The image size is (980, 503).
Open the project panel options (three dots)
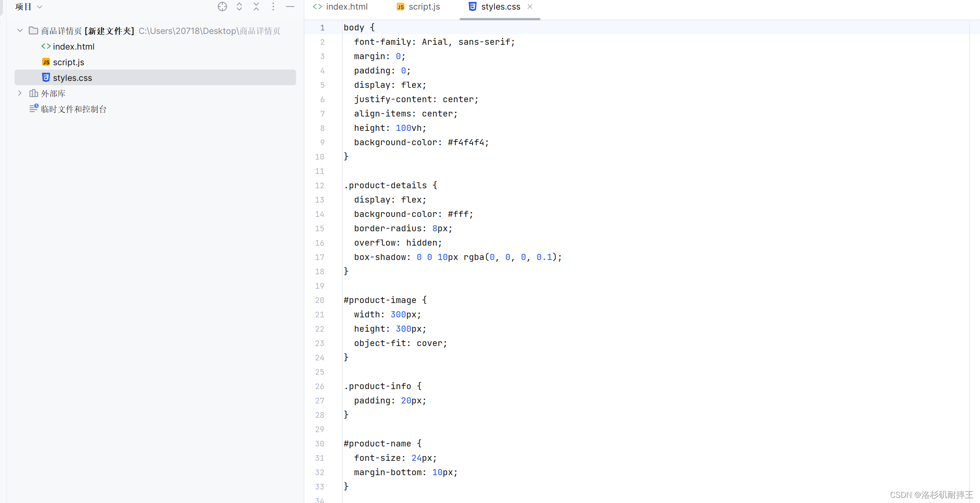(273, 7)
